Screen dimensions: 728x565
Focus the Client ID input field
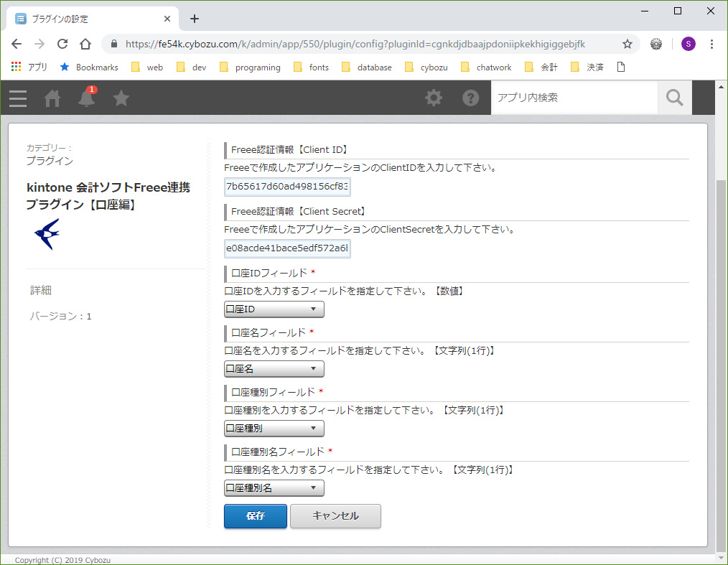[x=287, y=187]
